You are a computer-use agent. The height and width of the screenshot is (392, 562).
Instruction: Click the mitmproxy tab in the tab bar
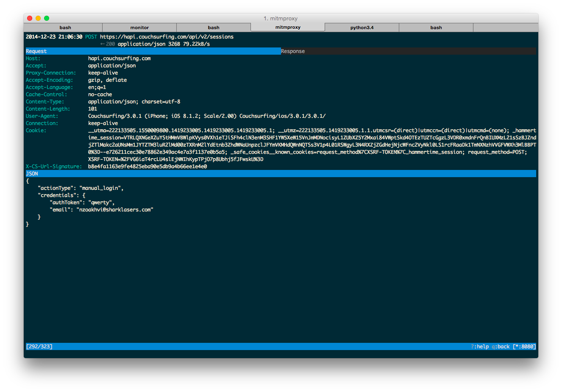coord(287,27)
